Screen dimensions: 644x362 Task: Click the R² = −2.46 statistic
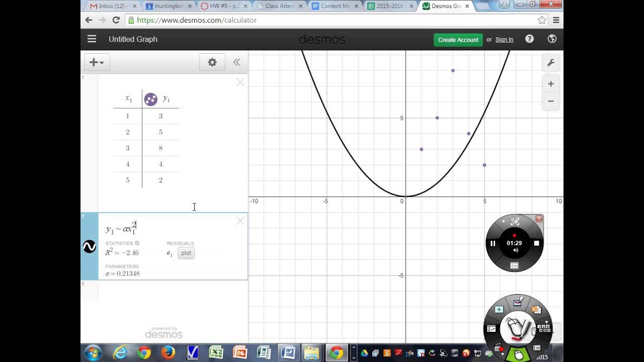122,252
